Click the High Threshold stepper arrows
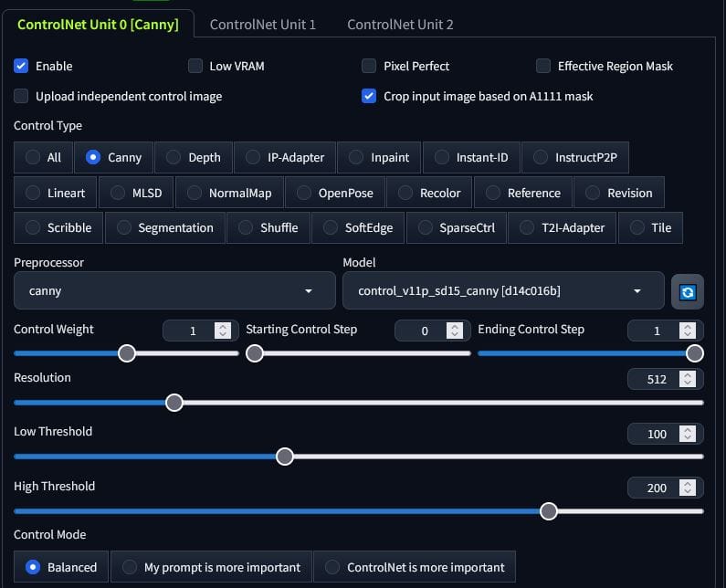The height and width of the screenshot is (588, 726). [688, 488]
